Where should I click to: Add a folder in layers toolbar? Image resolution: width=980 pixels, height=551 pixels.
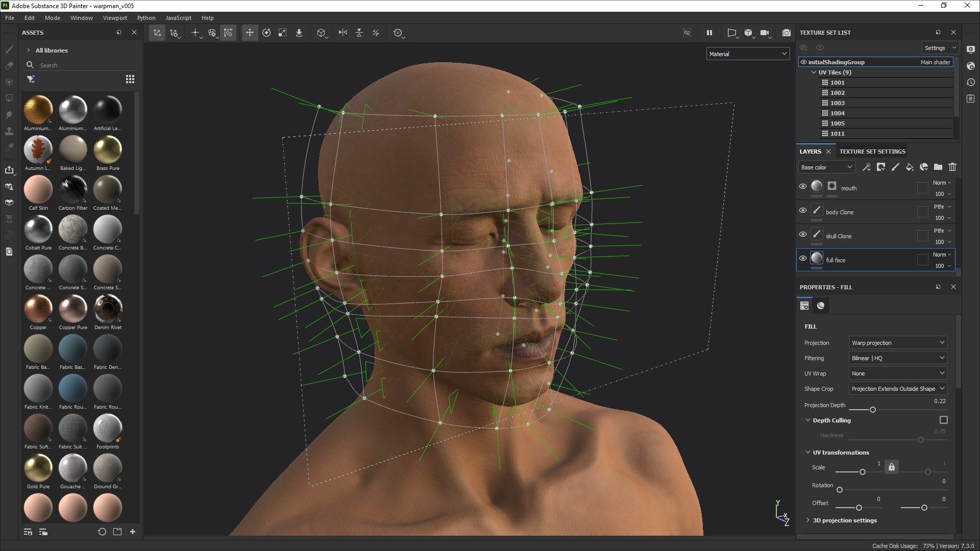[x=938, y=167]
